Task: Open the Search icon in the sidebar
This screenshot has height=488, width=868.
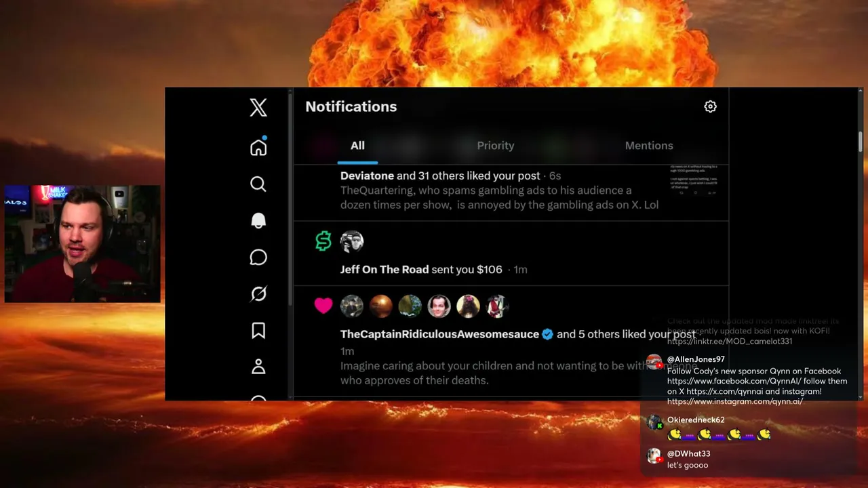Action: tap(258, 184)
